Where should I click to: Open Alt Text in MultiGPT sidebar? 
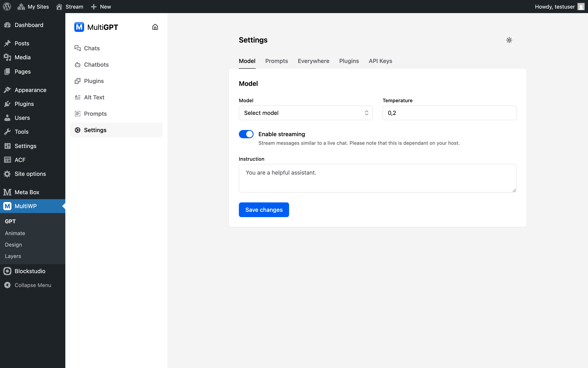click(x=116, y=97)
